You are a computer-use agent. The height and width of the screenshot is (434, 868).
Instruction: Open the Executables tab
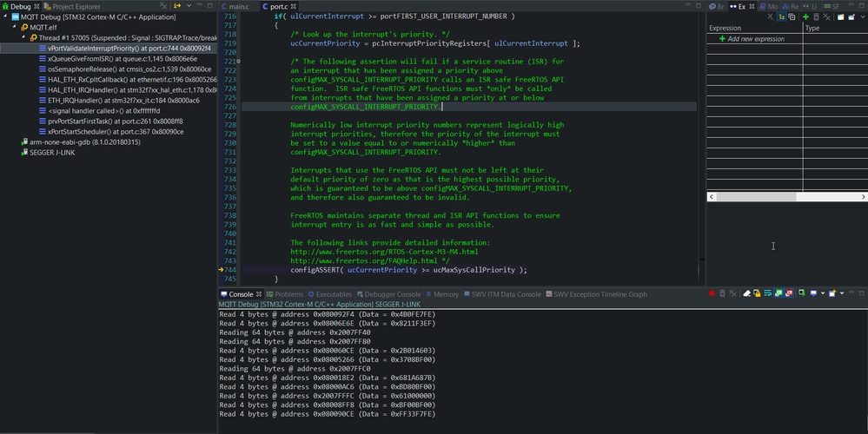pos(330,294)
